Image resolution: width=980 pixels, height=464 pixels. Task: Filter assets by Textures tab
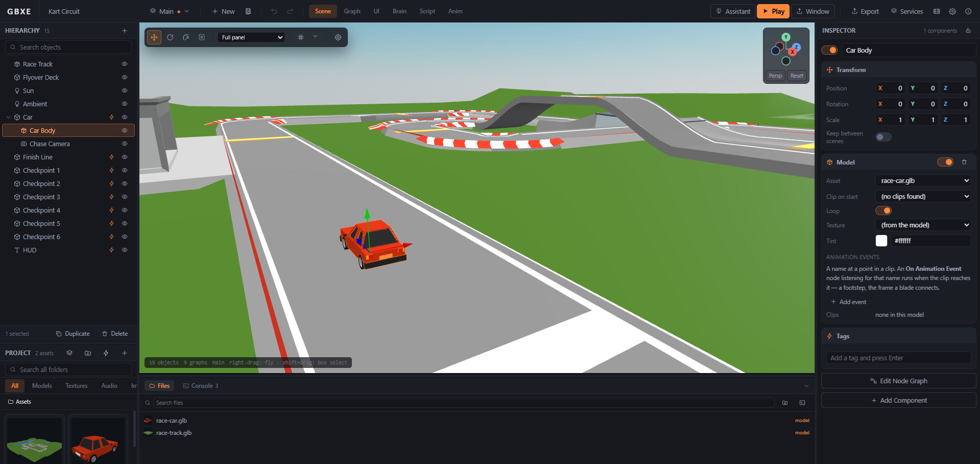pos(77,386)
